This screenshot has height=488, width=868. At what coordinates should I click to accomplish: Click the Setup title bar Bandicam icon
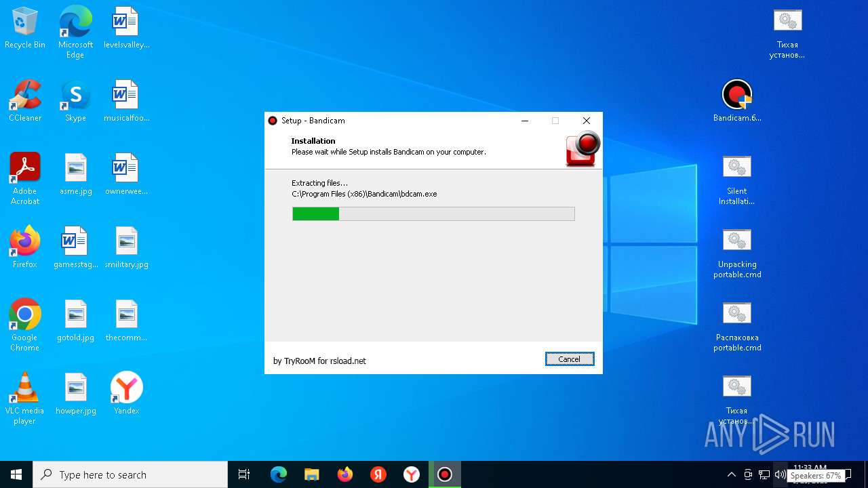point(273,121)
